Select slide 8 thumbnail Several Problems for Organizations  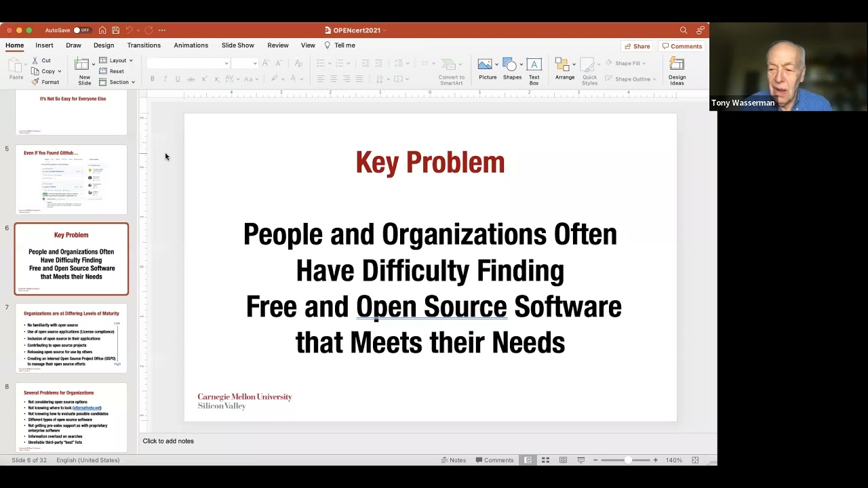tap(71, 418)
